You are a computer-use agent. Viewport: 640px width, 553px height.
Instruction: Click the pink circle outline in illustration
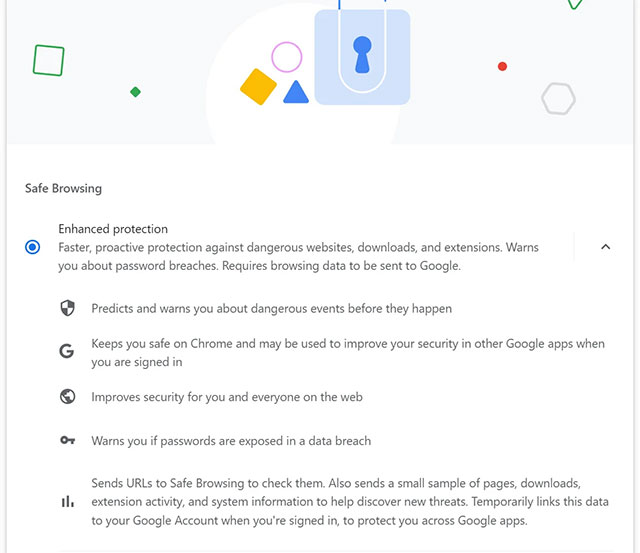pos(287,57)
